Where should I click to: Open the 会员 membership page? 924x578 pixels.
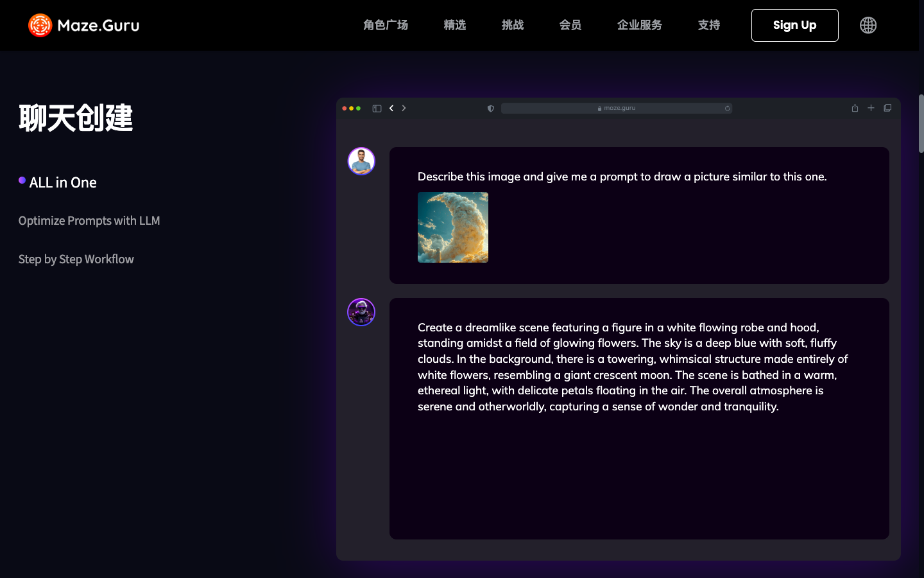[570, 25]
